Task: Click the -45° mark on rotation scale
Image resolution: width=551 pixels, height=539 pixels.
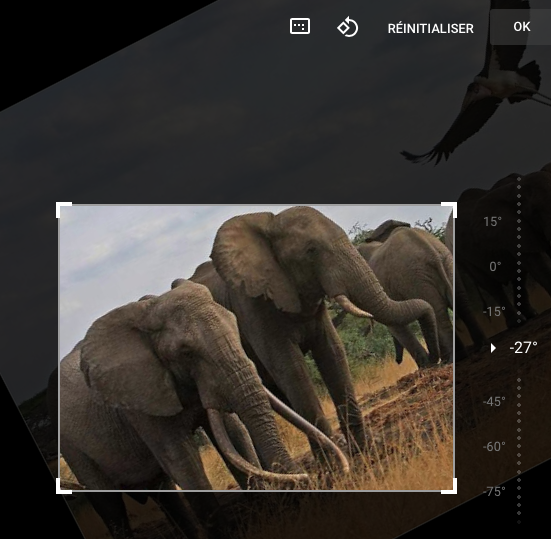Action: (x=494, y=402)
